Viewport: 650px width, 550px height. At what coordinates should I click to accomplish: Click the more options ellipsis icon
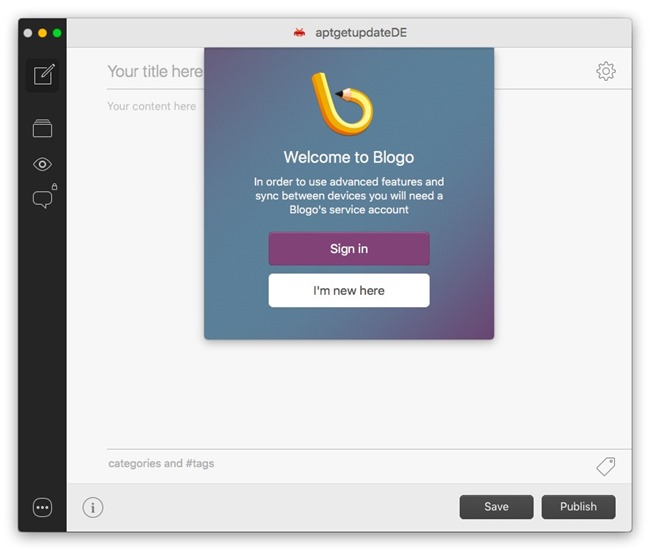[42, 508]
